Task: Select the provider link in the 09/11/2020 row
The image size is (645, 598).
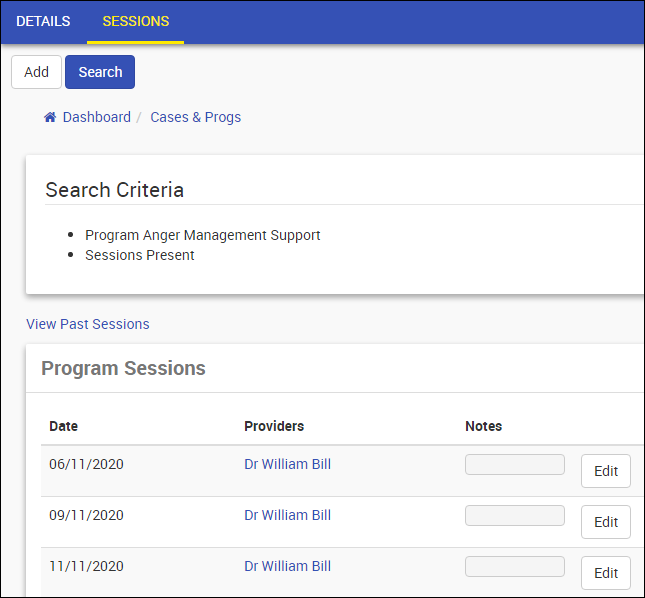Action: [x=287, y=515]
